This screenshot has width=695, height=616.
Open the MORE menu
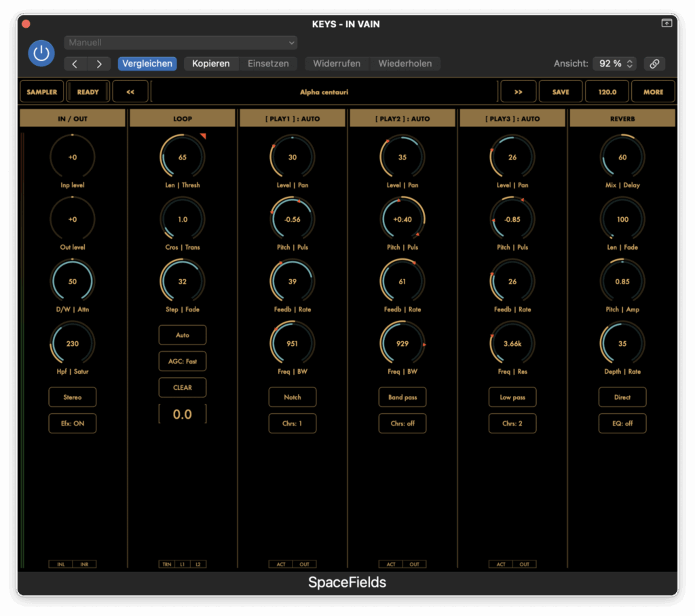tap(653, 92)
